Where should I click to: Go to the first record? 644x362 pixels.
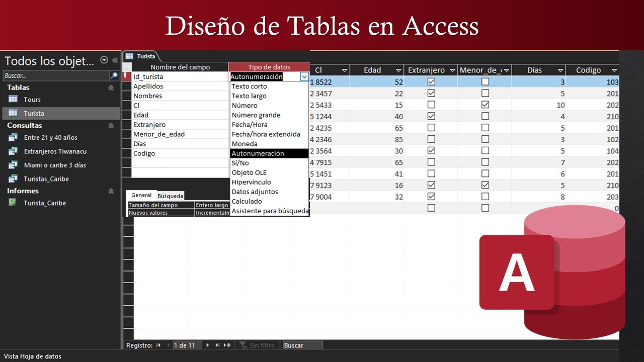tap(159, 345)
